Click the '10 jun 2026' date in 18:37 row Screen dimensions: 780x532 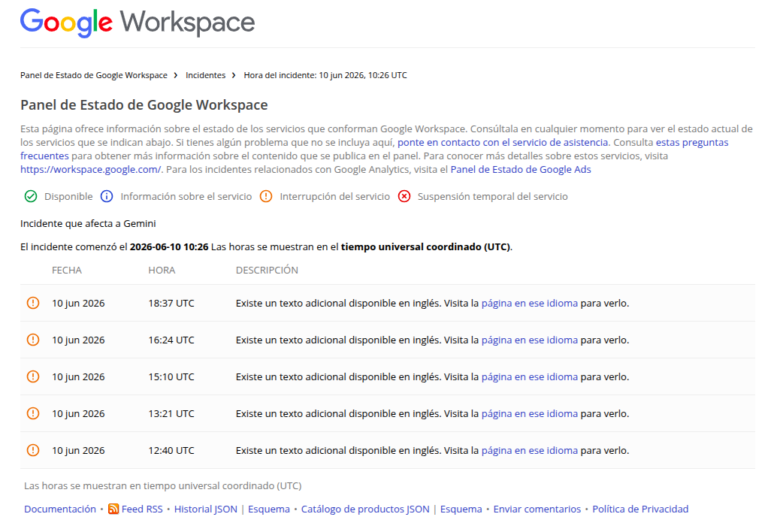78,304
